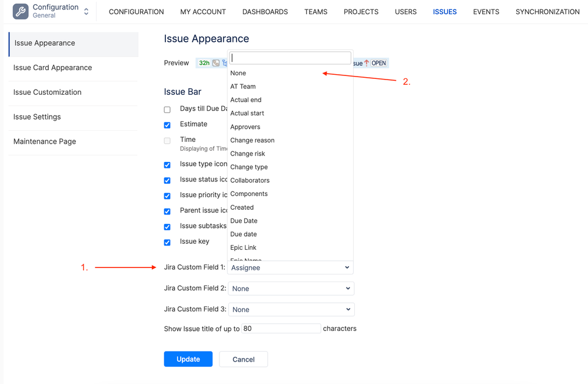
Task: Go to MY ACCOUNT
Action: (203, 12)
